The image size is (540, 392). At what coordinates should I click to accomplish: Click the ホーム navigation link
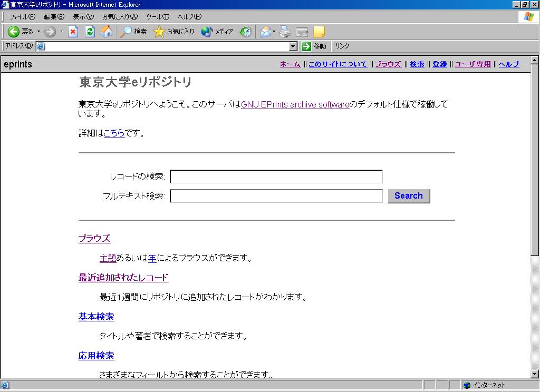click(x=291, y=64)
